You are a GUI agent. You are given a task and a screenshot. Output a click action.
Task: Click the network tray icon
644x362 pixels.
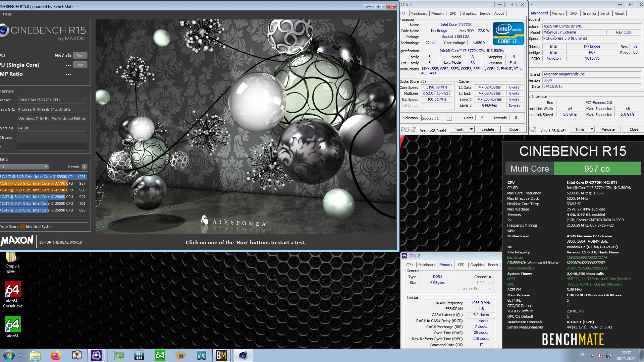click(608, 355)
